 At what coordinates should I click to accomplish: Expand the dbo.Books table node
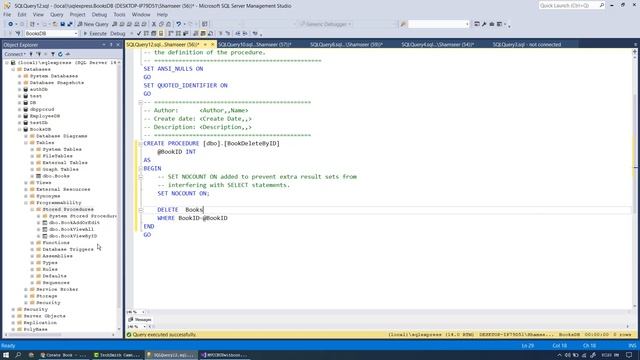coord(32,176)
